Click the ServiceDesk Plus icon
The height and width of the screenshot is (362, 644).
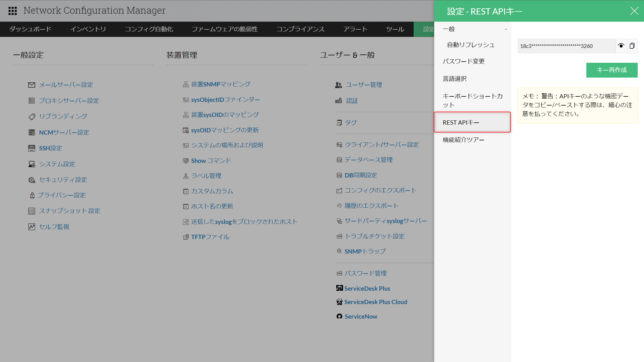tap(339, 288)
